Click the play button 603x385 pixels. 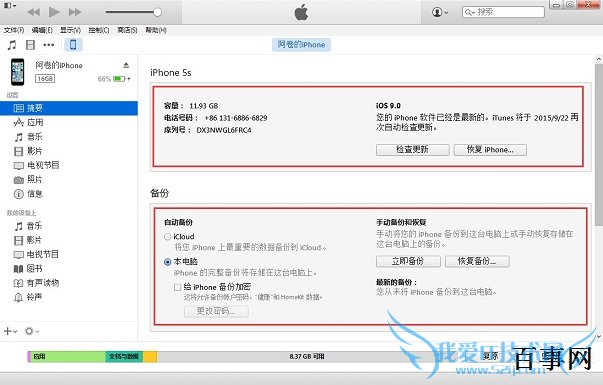pos(54,12)
